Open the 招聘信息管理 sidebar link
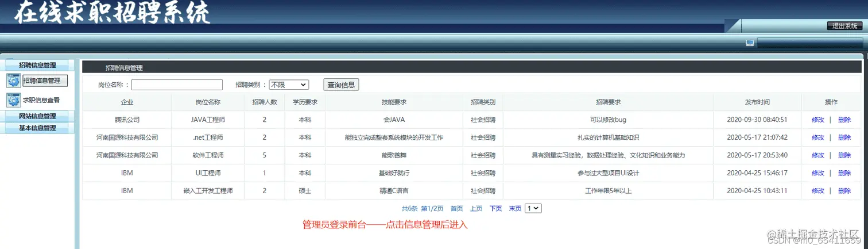868x249 pixels. click(45, 81)
